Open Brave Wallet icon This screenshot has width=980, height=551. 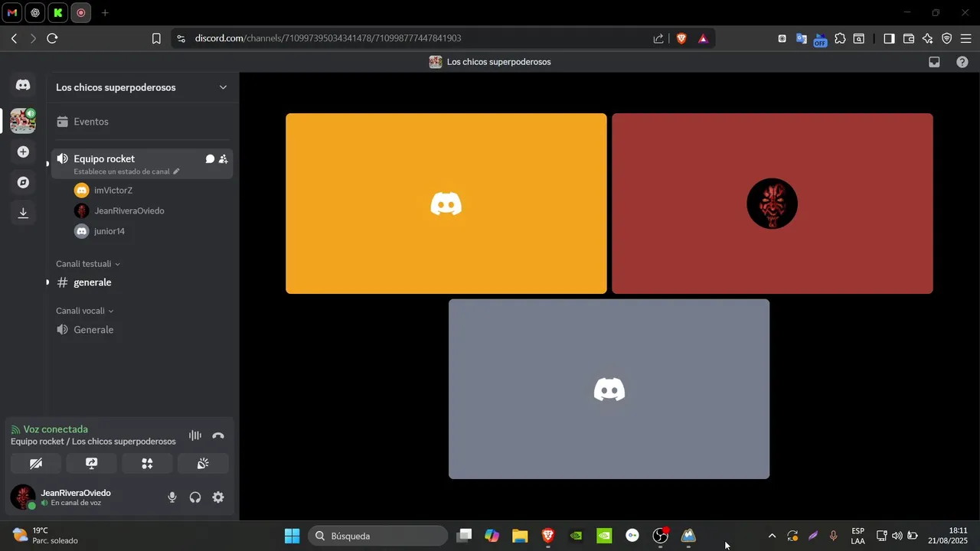pos(909,38)
